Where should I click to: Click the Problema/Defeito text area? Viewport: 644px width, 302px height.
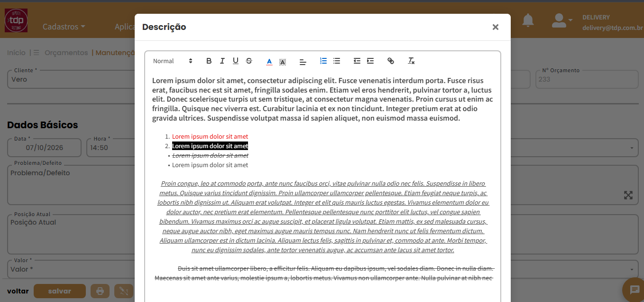[x=71, y=184]
